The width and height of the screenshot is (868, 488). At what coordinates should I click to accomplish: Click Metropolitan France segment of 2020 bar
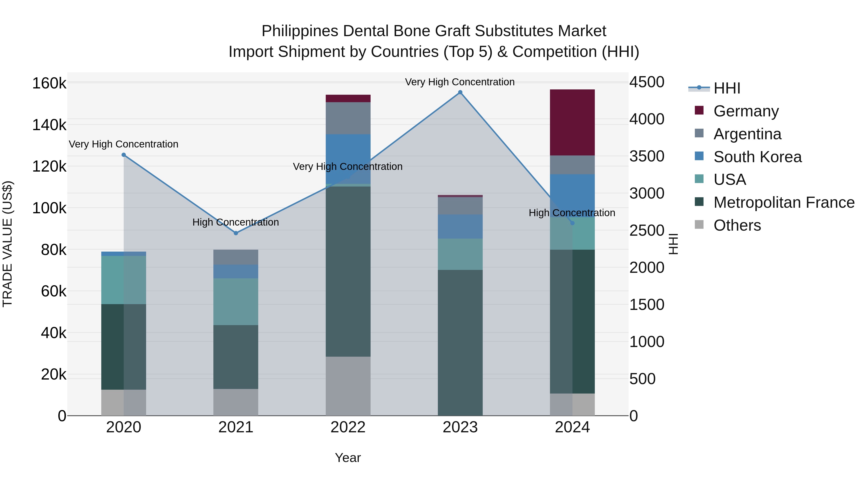point(124,347)
